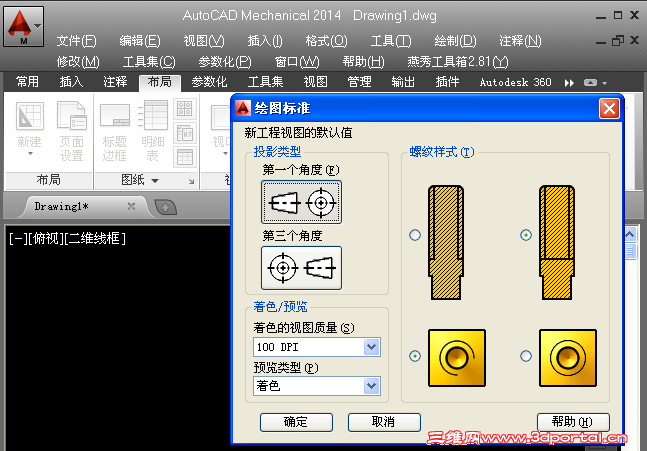
Task: Open the 窗口(W) menu
Action: [x=297, y=62]
